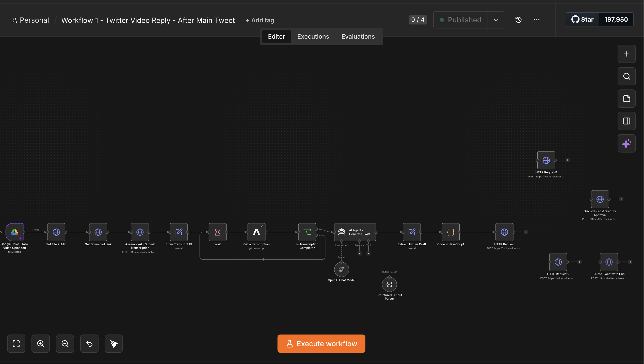Image resolution: width=644 pixels, height=364 pixels.
Task: Zoom out on the canvas
Action: (65, 344)
